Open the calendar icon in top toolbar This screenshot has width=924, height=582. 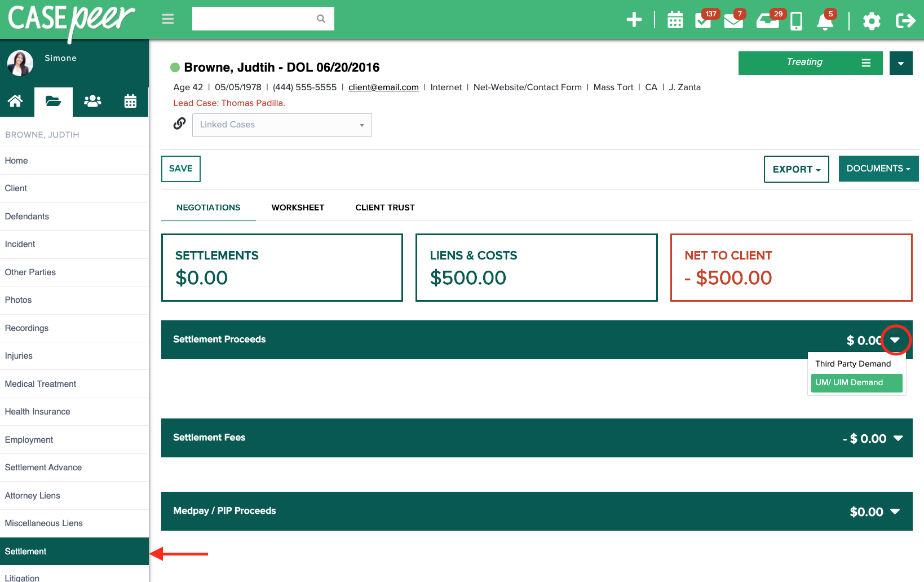coord(675,21)
